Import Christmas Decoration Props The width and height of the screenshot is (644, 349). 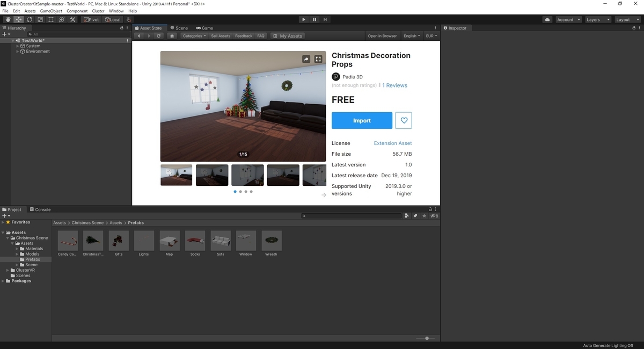[362, 121]
